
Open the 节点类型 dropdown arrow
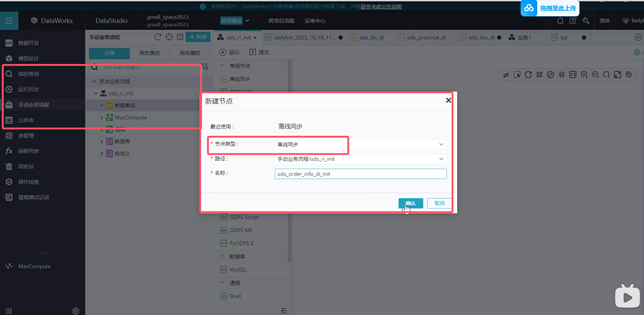[x=441, y=144]
